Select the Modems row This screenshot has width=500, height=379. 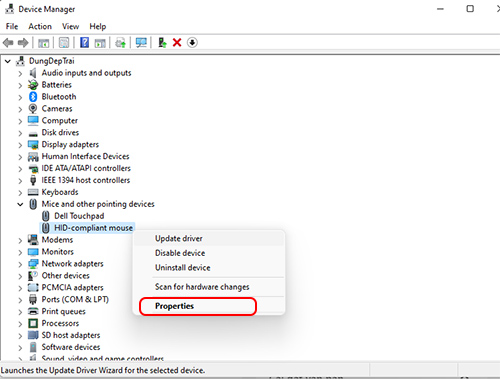[57, 240]
